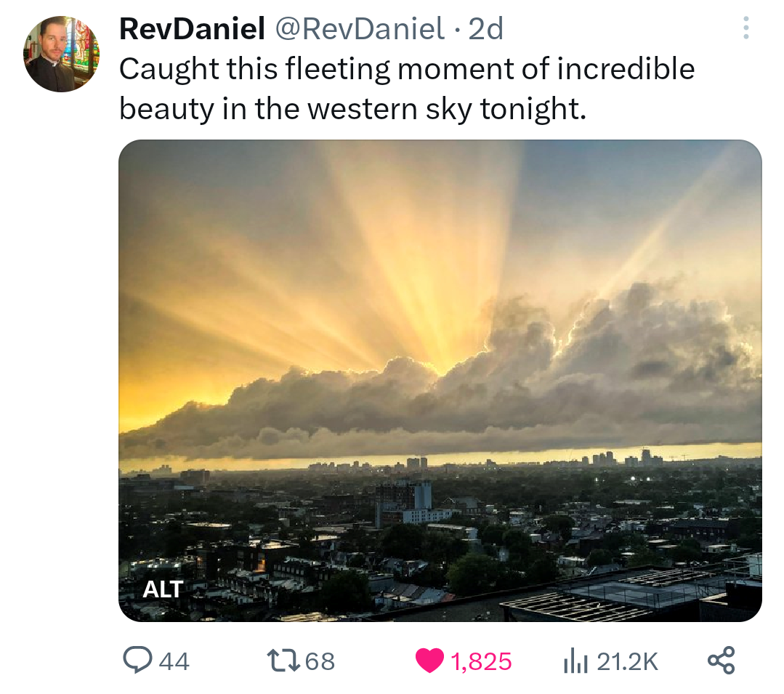Screen dimensions: 784x694
Task: Open the three-dot more options menu
Action: click(745, 28)
